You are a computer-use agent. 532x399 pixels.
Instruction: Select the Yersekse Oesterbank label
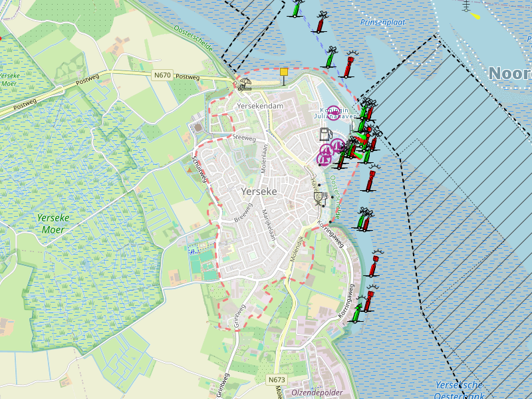460,390
